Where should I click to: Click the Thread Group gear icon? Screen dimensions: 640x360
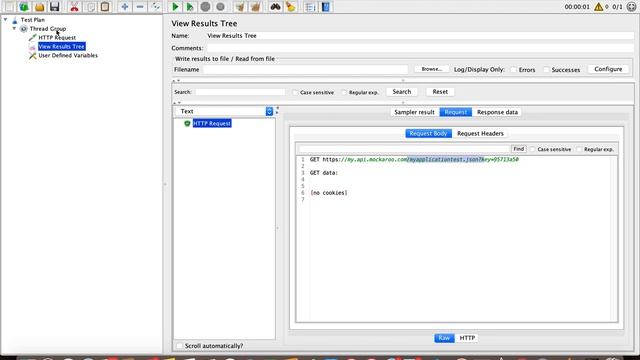pyautogui.click(x=24, y=29)
